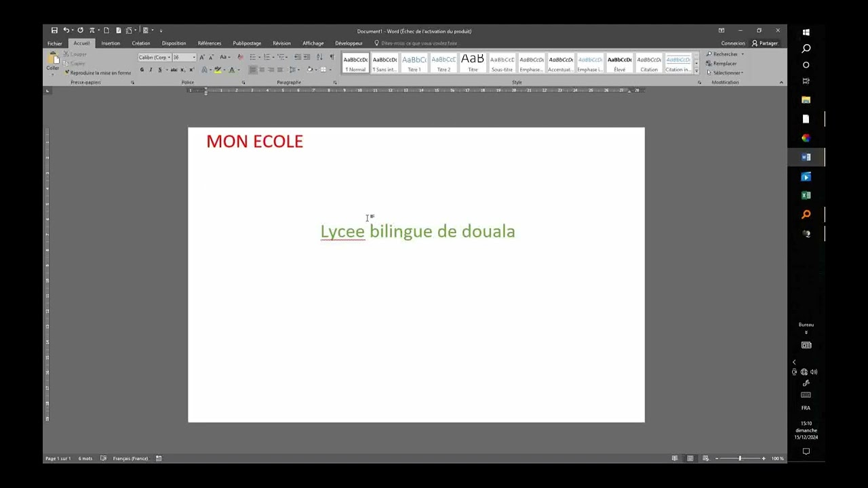
Task: Create a new blank document from the quick access toolbar
Action: pos(106,30)
